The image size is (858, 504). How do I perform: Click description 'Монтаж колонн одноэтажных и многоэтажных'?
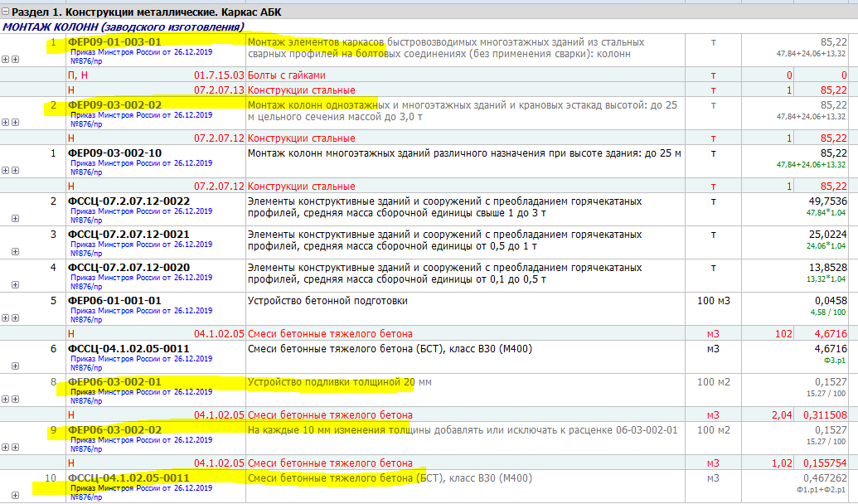[463, 111]
